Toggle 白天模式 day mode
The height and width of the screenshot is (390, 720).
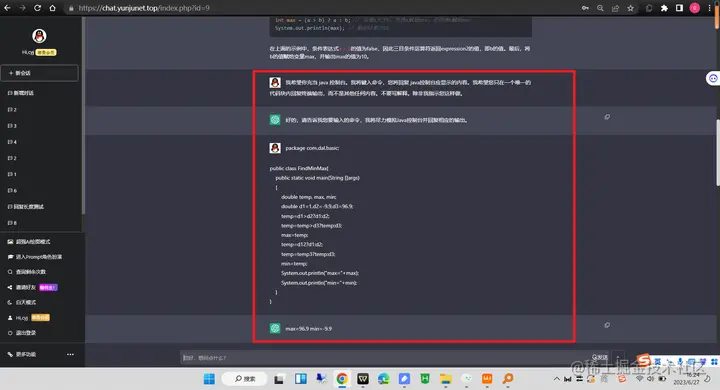click(22, 302)
